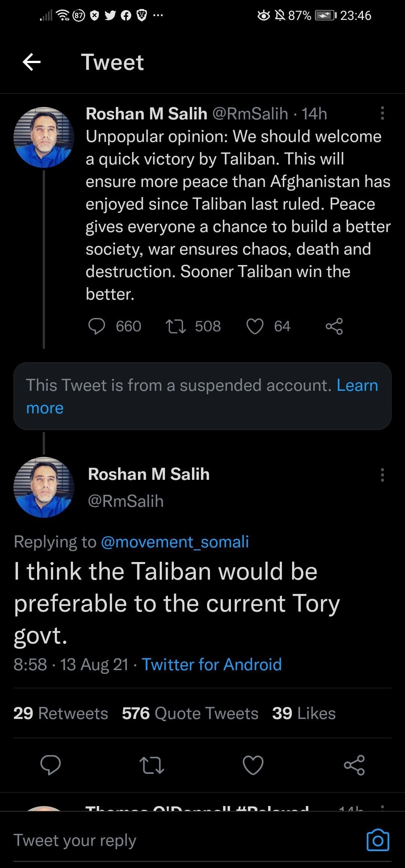Retweet the main Tory govt tweet

coord(151,765)
